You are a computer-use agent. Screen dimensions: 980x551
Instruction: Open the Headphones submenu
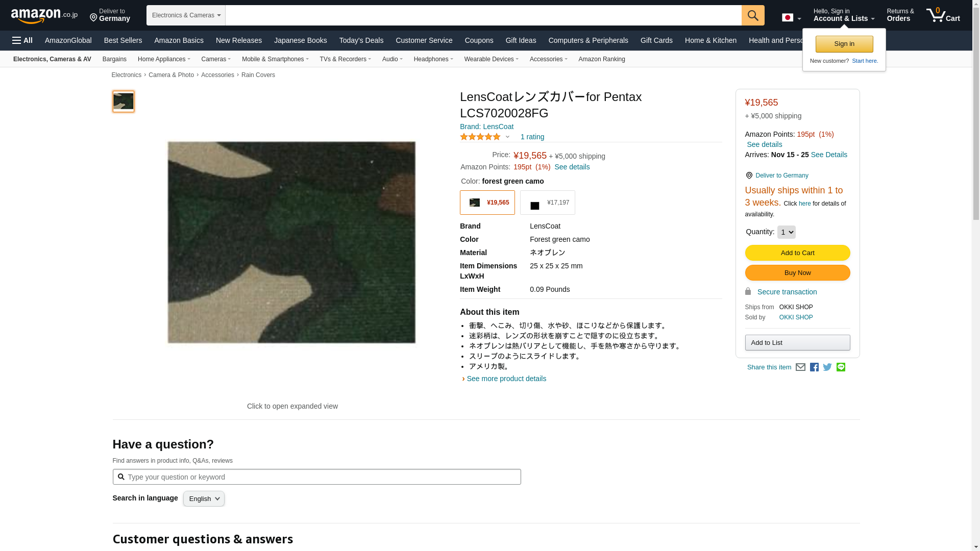[433, 59]
